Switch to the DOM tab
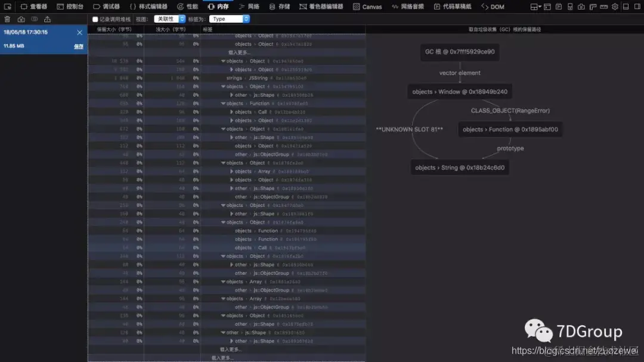 pos(493,7)
